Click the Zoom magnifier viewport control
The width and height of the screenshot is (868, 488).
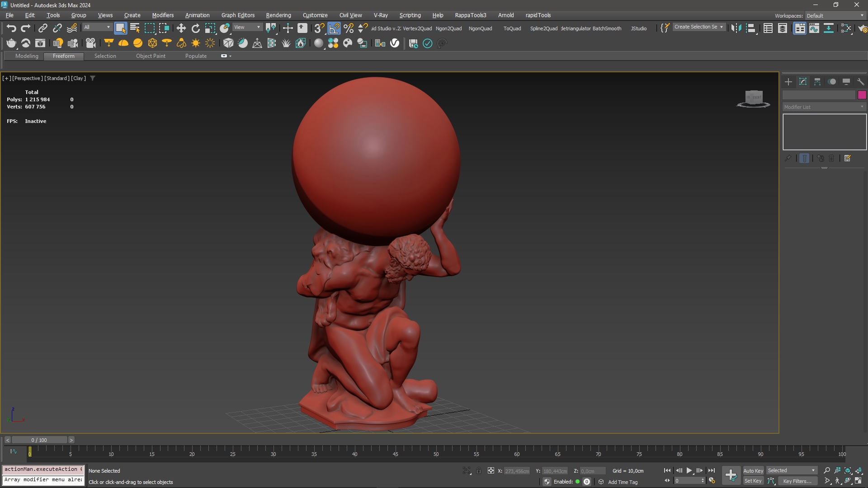click(x=827, y=470)
